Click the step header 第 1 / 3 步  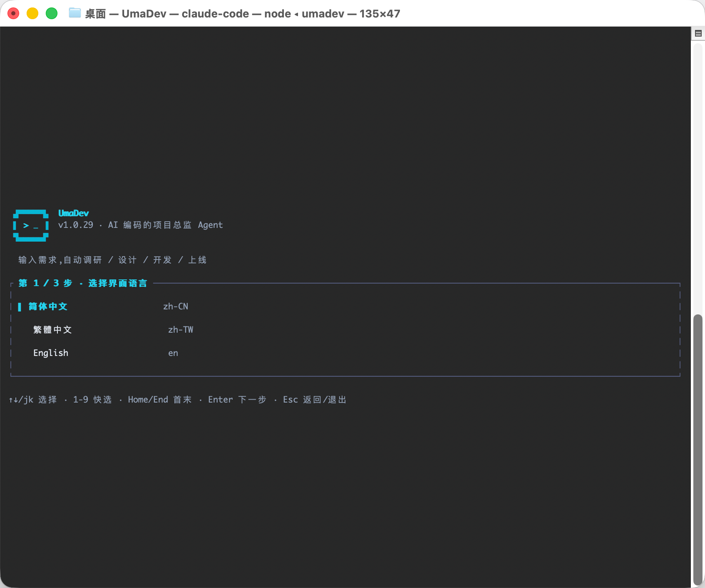tap(45, 283)
